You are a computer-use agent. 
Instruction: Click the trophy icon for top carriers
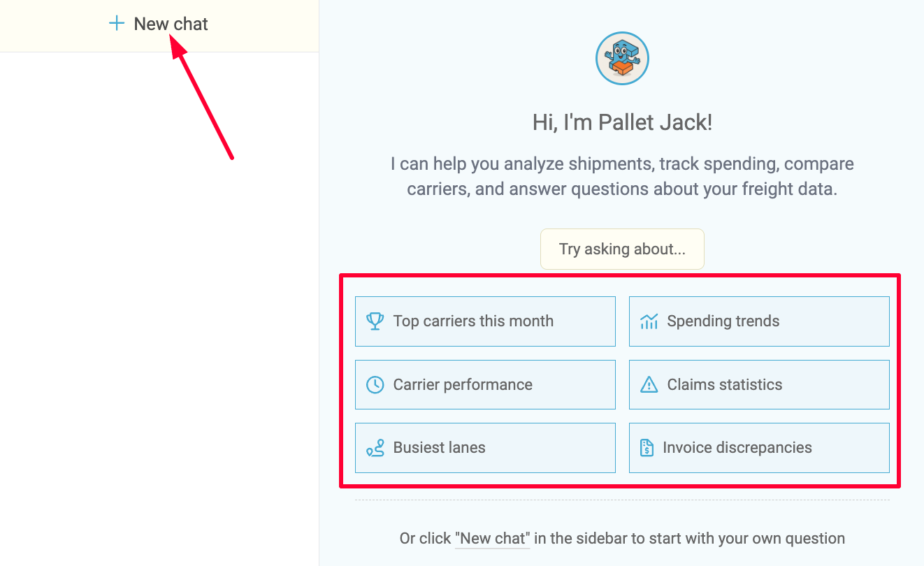point(375,321)
